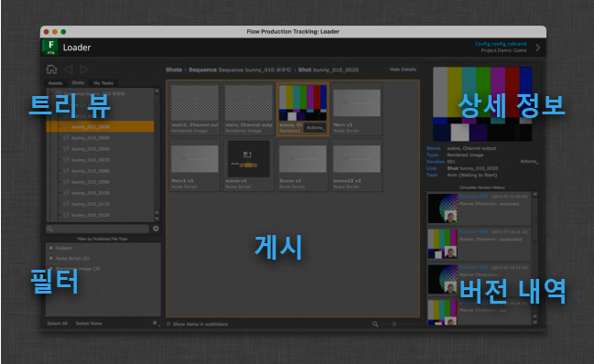
Task: Navigate forward with the right arrow
Action: pos(84,70)
